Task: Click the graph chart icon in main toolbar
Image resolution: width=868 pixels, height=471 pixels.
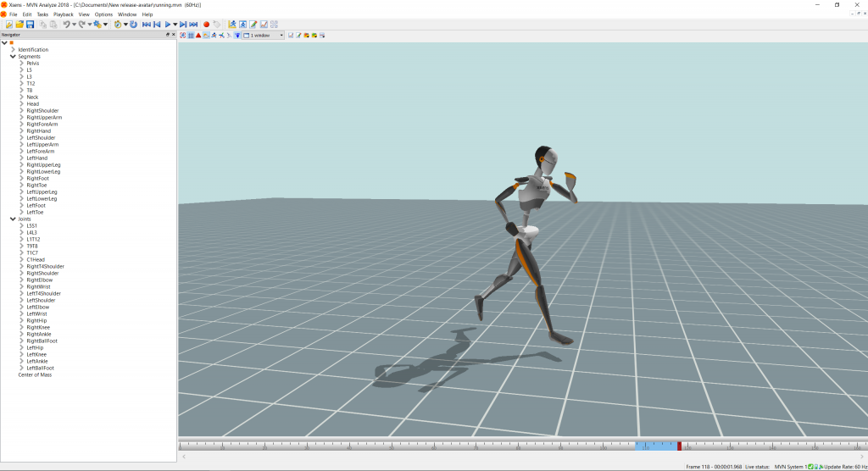Action: coord(264,25)
